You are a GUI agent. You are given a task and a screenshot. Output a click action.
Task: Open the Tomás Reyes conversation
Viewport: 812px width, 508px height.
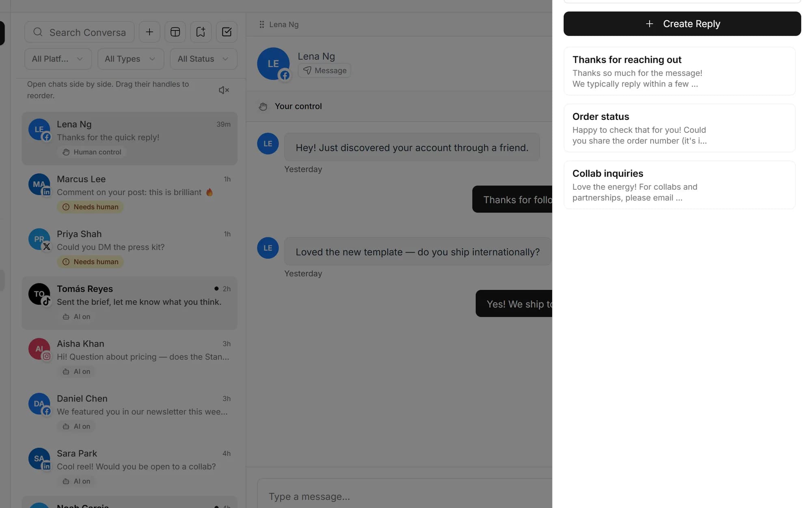(x=130, y=303)
